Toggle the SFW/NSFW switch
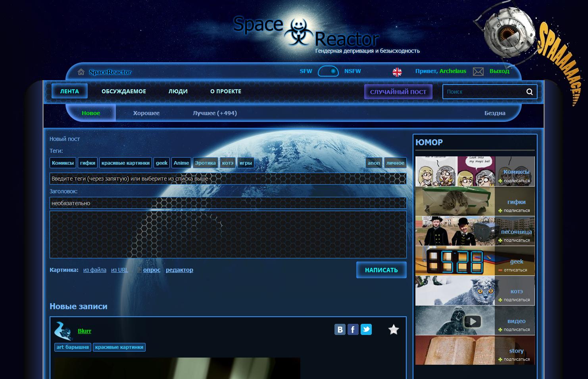This screenshot has width=588, height=379. pos(328,71)
